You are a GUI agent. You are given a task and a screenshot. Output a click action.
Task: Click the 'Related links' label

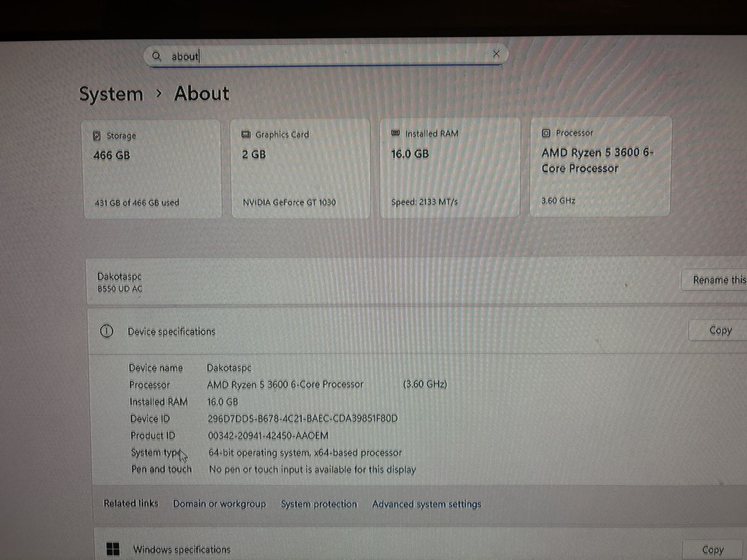tap(131, 504)
